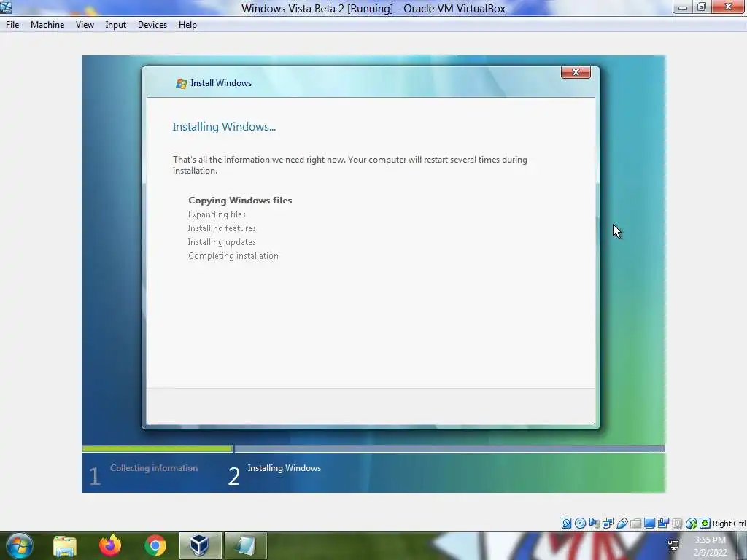
Task: Click the shared folders status icon
Action: click(x=635, y=524)
